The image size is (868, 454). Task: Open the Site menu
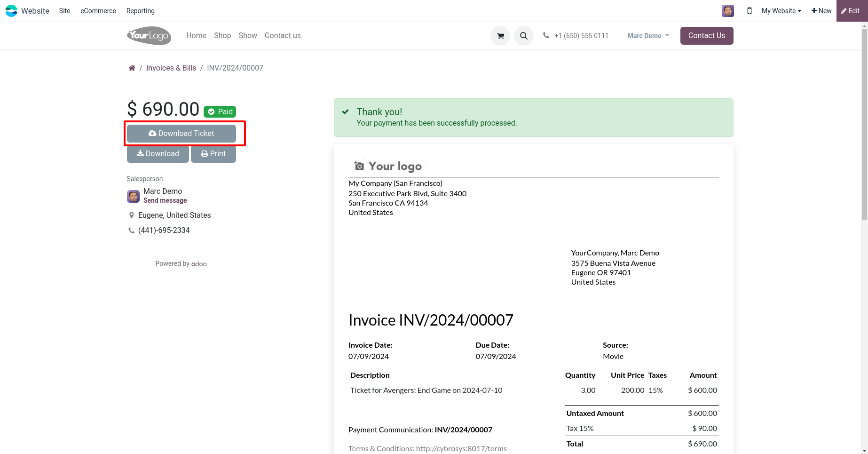tap(65, 11)
